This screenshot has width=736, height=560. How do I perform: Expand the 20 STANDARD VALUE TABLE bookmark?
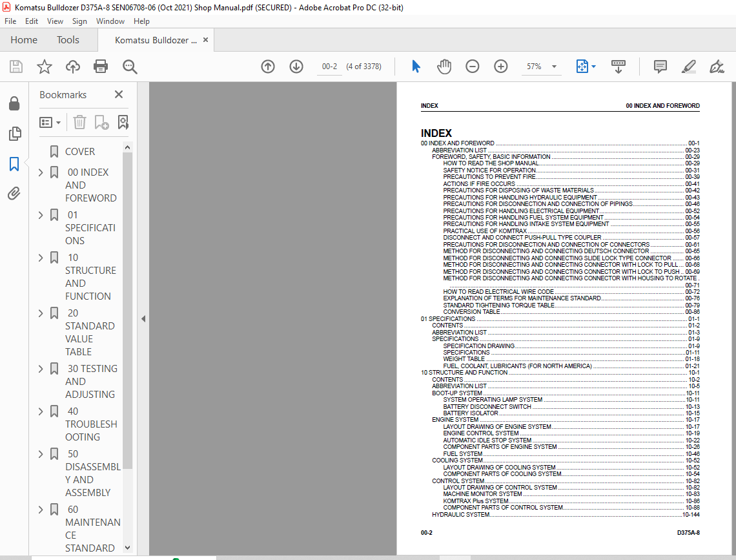(41, 313)
